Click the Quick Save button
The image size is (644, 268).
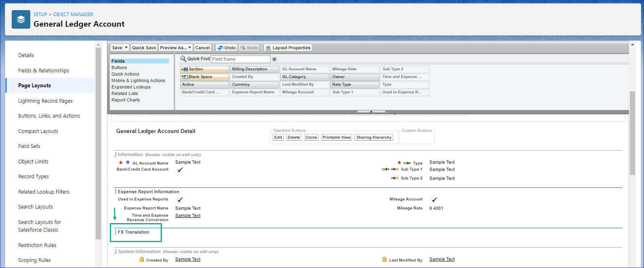click(144, 48)
